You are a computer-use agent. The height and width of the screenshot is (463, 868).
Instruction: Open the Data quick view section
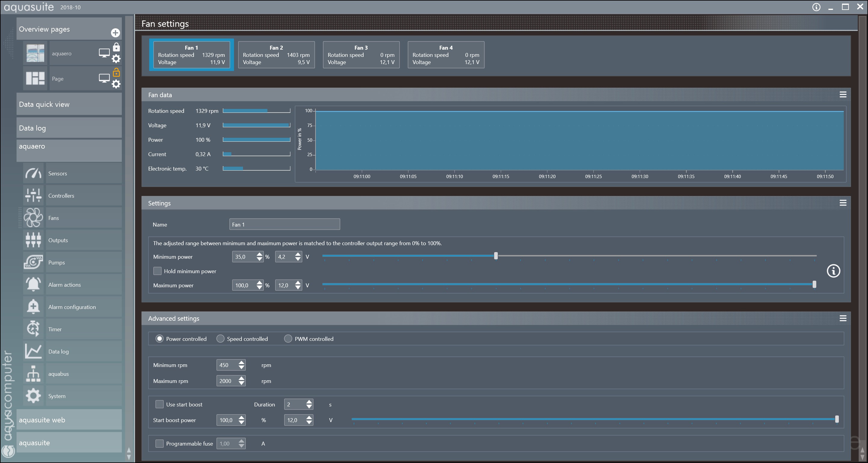pos(69,104)
